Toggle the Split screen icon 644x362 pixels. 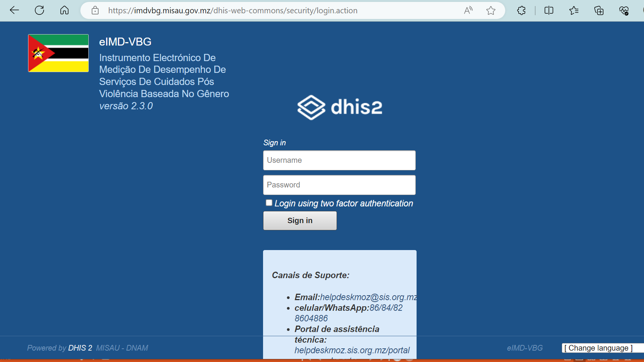(548, 11)
